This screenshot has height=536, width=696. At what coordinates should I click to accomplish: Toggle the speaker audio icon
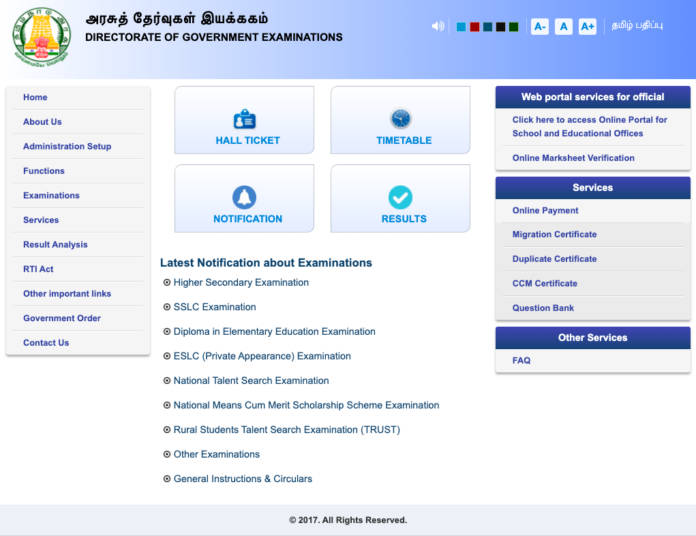point(438,27)
